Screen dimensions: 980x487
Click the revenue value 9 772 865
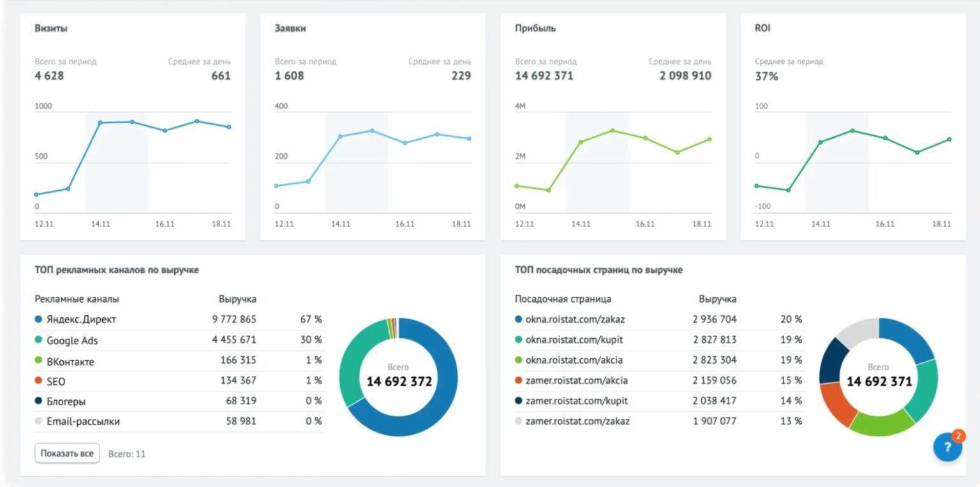coord(234,319)
